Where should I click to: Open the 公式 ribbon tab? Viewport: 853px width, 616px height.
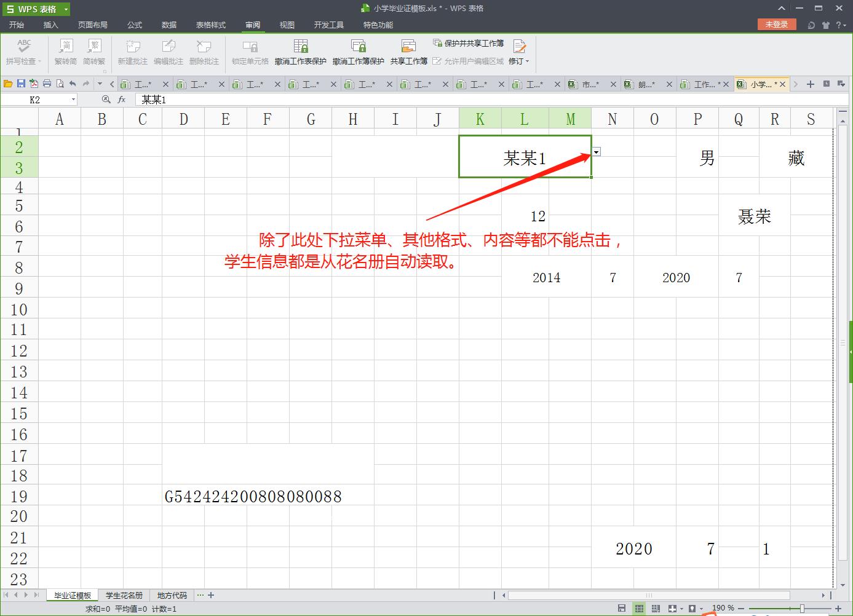pyautogui.click(x=134, y=25)
